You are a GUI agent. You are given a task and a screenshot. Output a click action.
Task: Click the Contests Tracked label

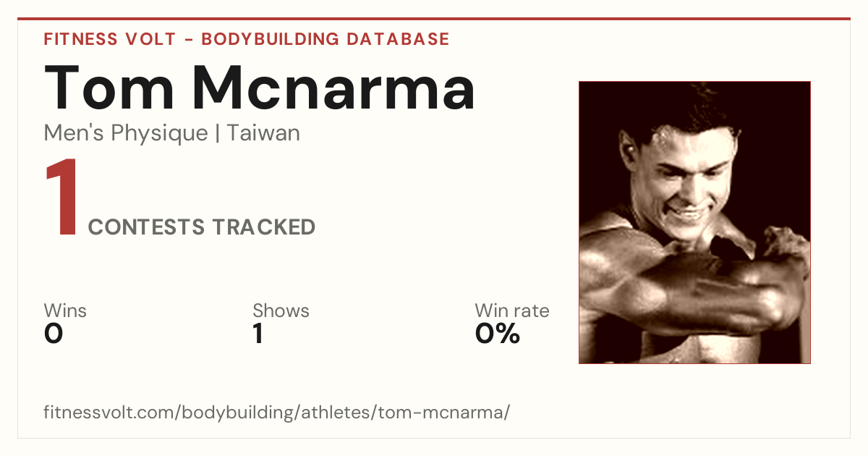point(202,227)
